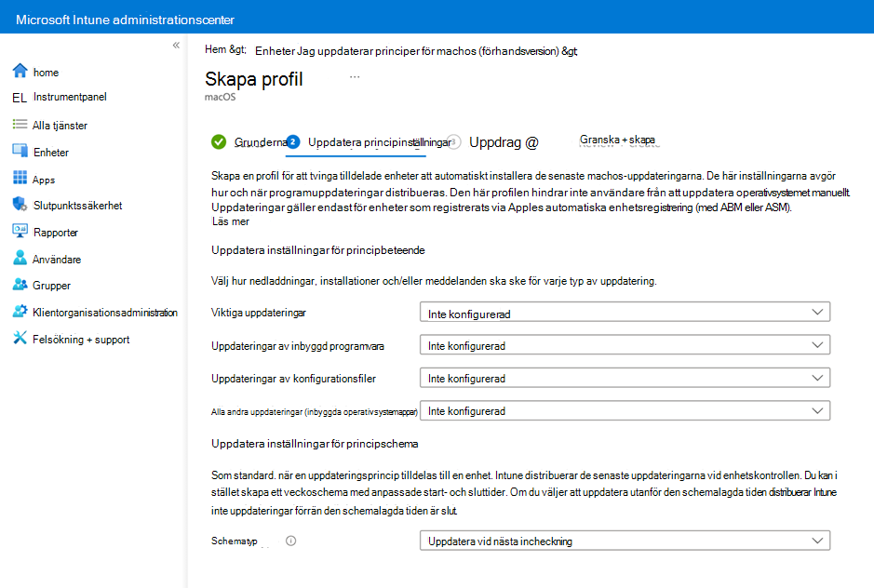Viewport: 874px width, 588px height.
Task: Open Felsökning + support in sidebar
Action: (81, 340)
